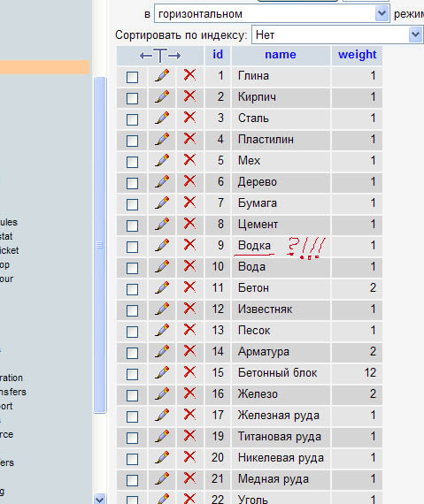Delete the Кирпич row
The width and height of the screenshot is (424, 504).
pyautogui.click(x=189, y=96)
